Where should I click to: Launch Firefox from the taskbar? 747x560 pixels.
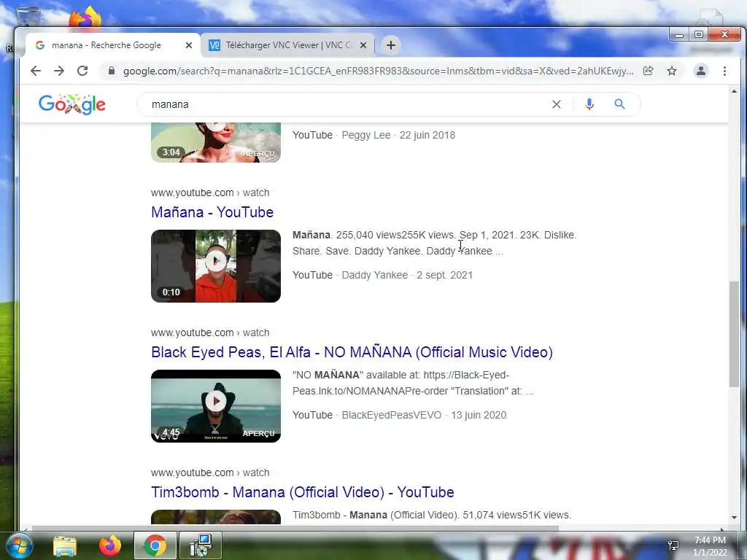110,545
